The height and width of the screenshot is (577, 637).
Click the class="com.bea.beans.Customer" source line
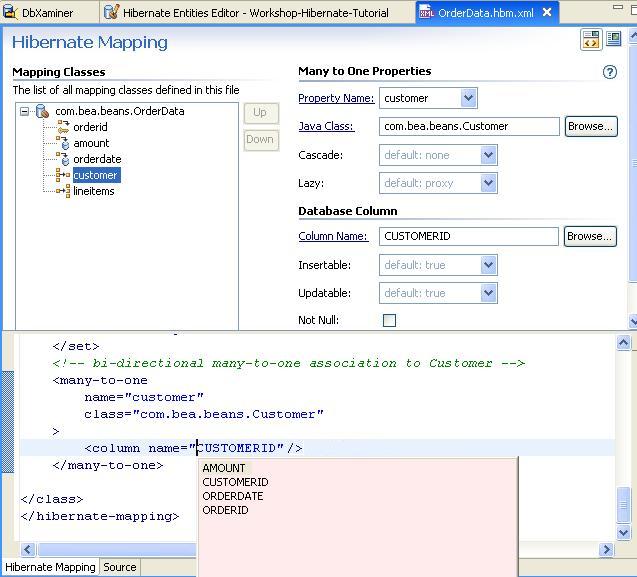pos(204,414)
